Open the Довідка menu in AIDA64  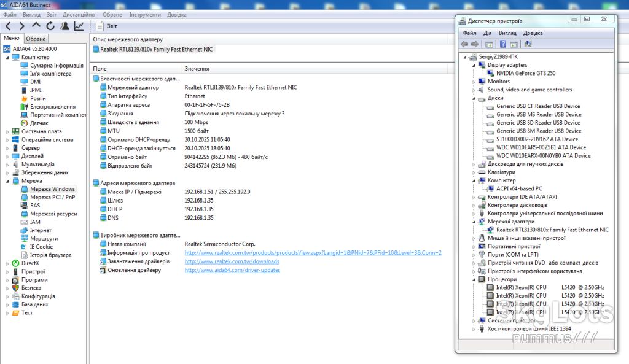point(177,15)
